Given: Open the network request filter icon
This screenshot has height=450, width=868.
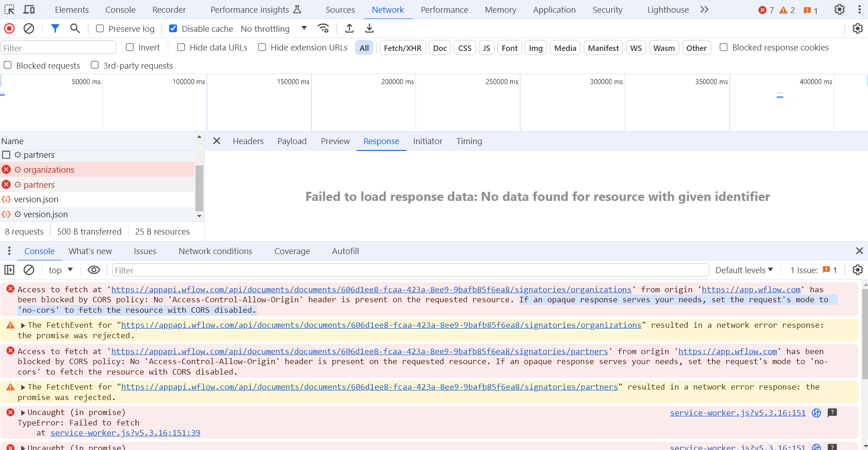Looking at the screenshot, I should point(55,28).
